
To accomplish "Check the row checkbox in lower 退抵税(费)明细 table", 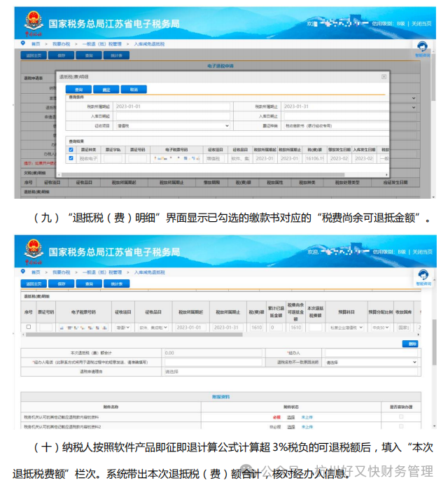I will 29,327.
